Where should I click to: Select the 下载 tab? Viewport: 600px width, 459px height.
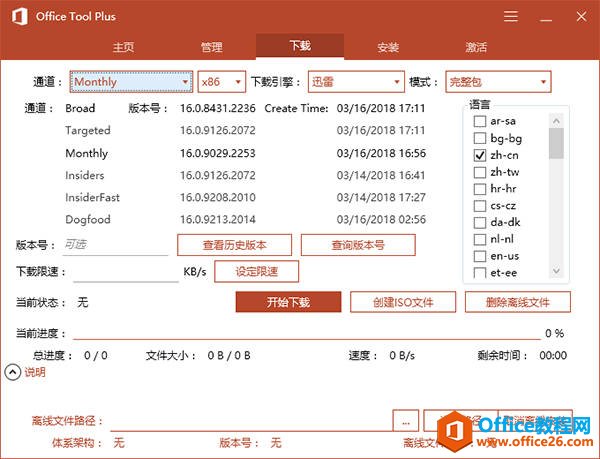pyautogui.click(x=300, y=46)
